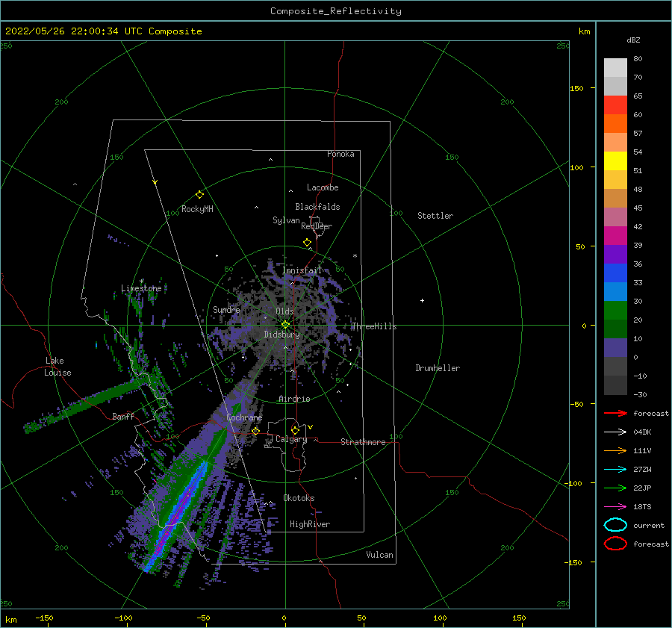This screenshot has width=672, height=628.
Task: Click the Composite_Reflectivity title
Action: click(336, 11)
